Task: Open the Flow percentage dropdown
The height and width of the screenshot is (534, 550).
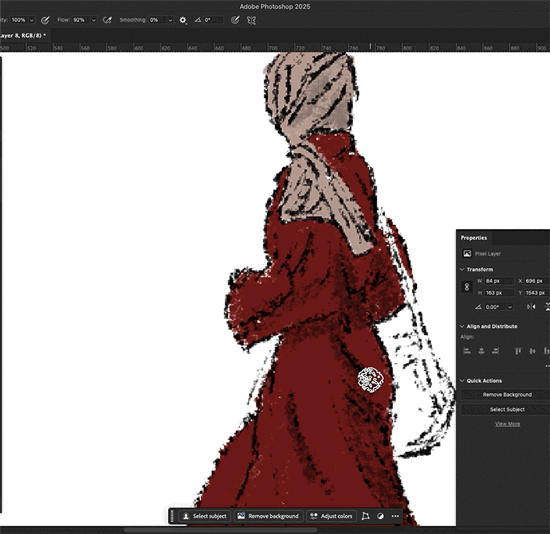Action: (x=94, y=20)
